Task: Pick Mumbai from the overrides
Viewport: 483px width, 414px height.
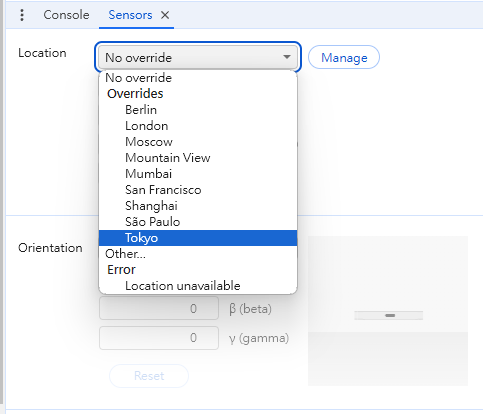Action: tap(198, 174)
